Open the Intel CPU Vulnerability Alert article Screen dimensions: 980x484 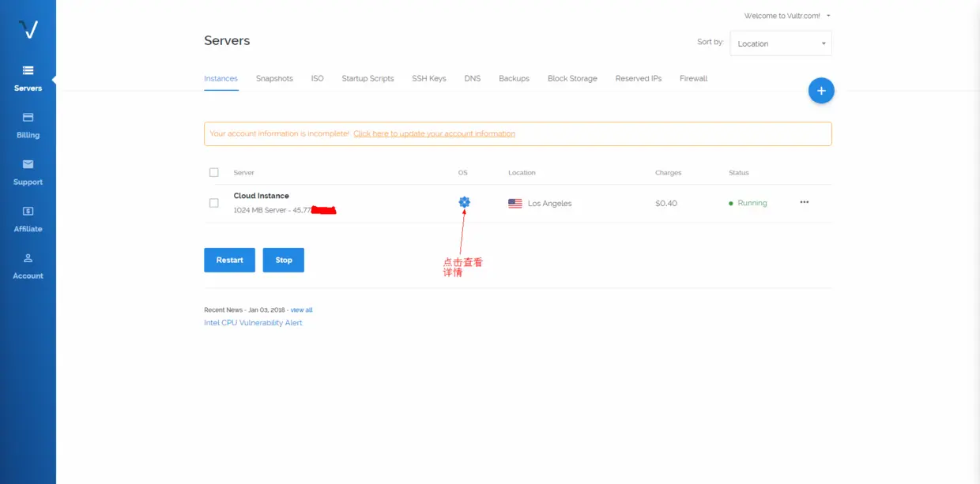tap(253, 323)
